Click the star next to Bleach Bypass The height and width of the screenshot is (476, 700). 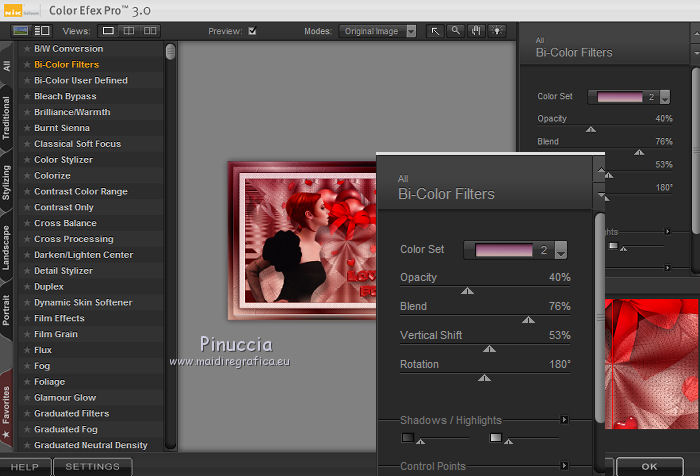coord(27,96)
